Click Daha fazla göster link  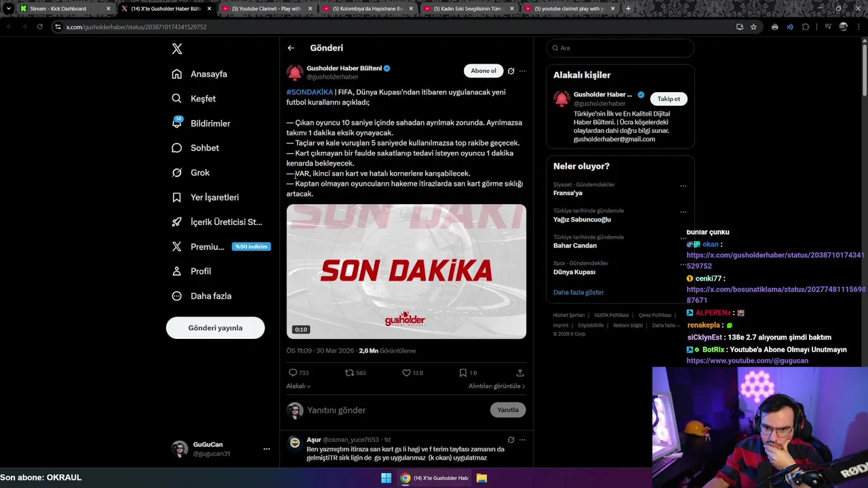578,292
